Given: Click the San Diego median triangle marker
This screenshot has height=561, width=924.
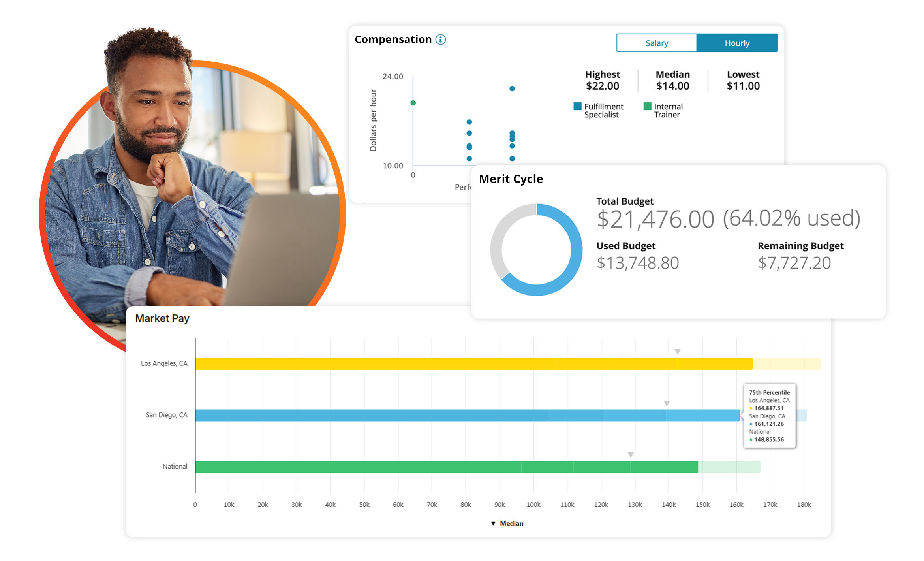Looking at the screenshot, I should [667, 403].
